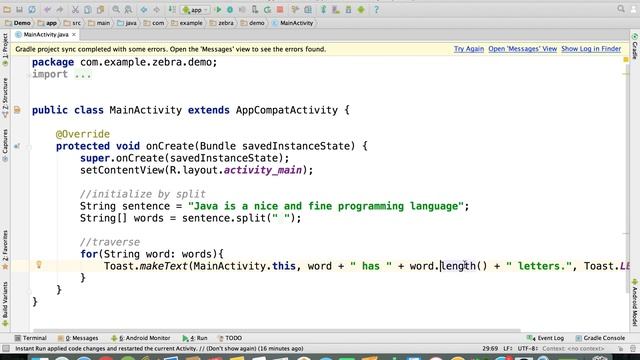
Task: Click the Make Project icon
Action: [172, 9]
